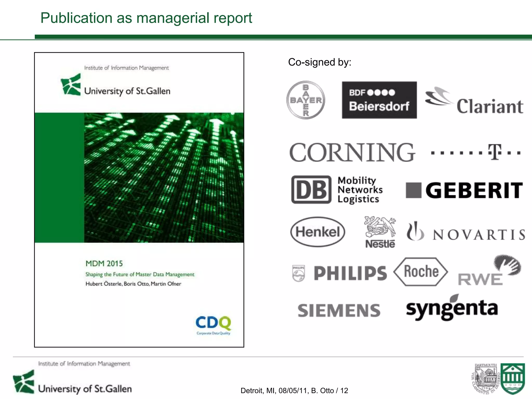Click the footer University of St.Gallen emblem
Viewport: 532px width, 399px height.
pos(23,382)
